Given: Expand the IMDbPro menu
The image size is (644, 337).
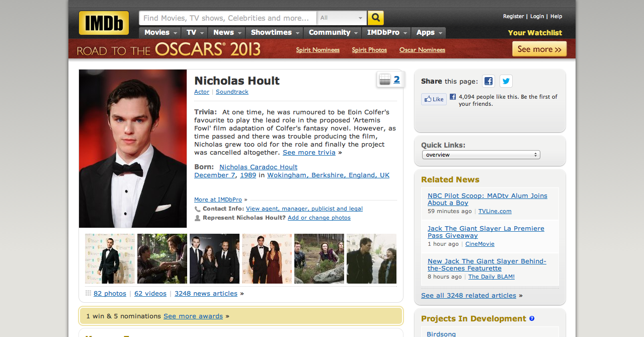Looking at the screenshot, I should pos(386,33).
